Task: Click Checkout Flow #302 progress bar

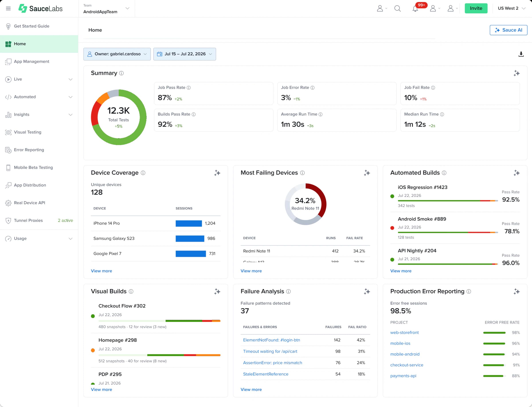Action: tap(159, 321)
